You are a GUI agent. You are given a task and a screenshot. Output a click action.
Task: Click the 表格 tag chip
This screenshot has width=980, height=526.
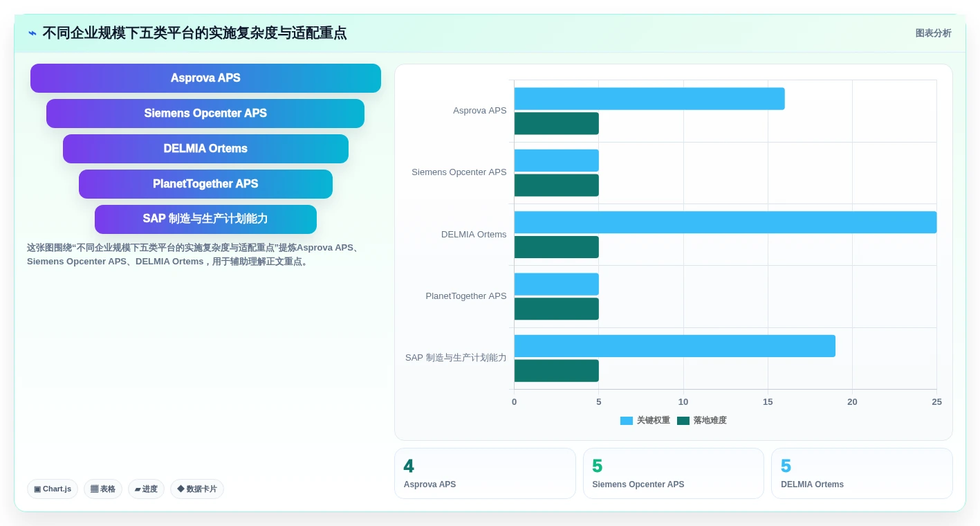(103, 489)
